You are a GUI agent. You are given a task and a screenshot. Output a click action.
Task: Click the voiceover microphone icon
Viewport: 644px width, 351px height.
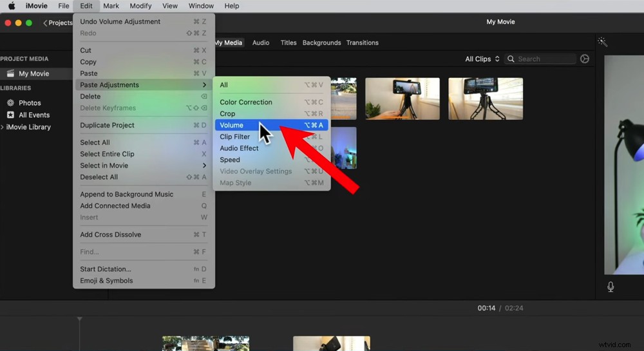point(611,287)
